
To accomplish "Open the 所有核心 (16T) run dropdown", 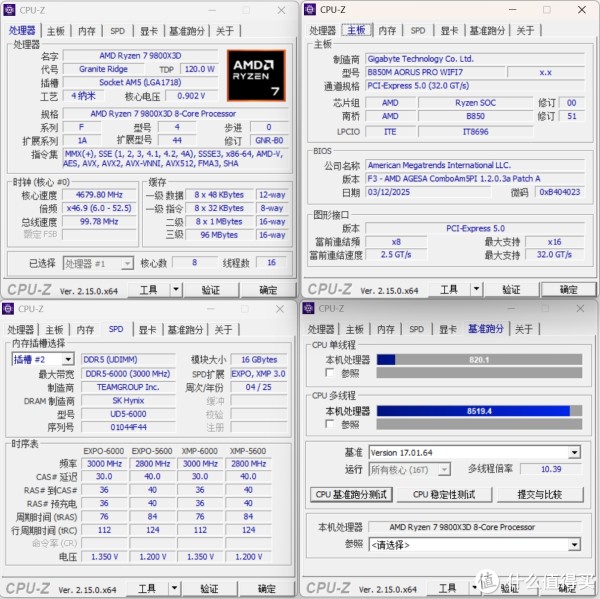I will click(444, 469).
